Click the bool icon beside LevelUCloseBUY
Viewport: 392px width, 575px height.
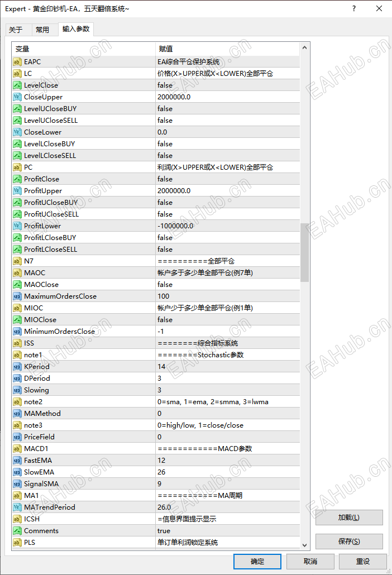[x=17, y=109]
